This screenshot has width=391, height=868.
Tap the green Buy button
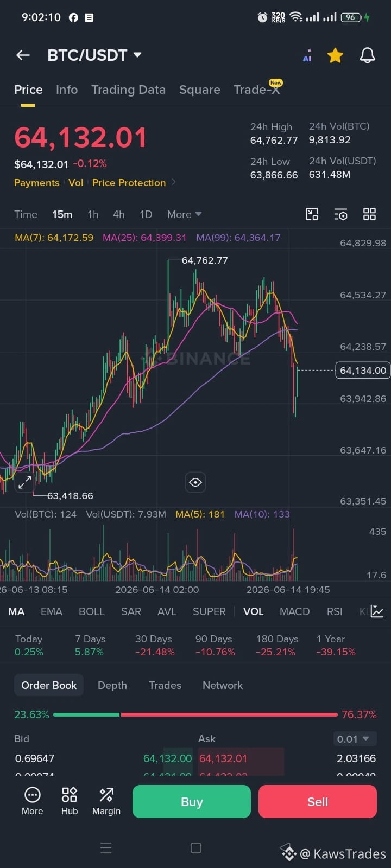point(192,802)
